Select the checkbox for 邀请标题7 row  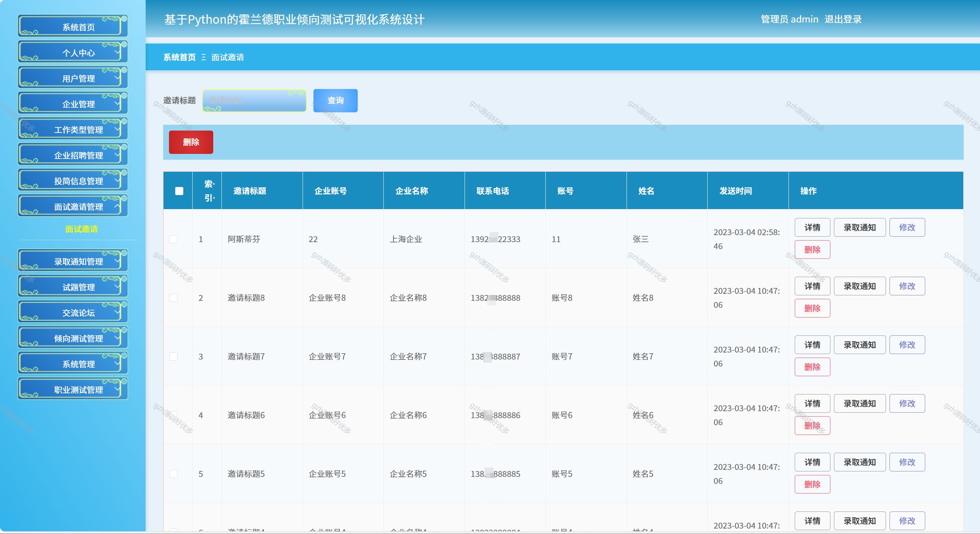coord(174,356)
